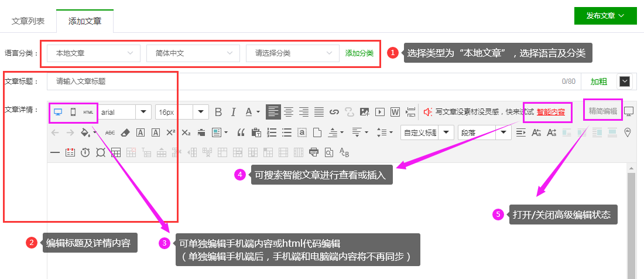Screen dimensions: 644x279
Task: Select 添加文章 tab
Action: [x=85, y=21]
